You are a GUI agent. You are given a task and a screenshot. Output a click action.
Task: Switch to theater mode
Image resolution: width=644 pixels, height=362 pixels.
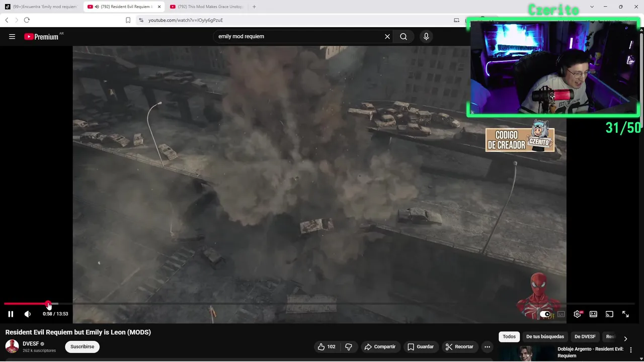pos(593,314)
